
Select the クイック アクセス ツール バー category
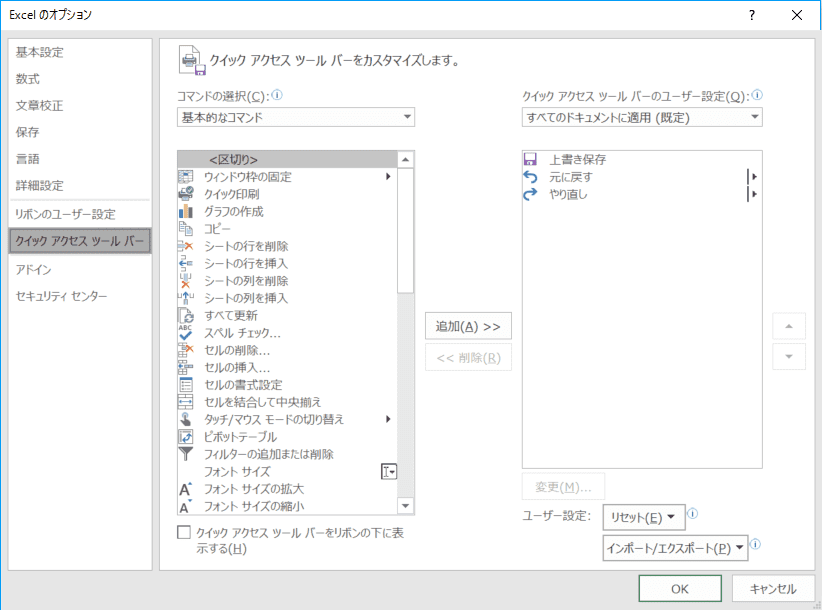pyautogui.click(x=80, y=241)
